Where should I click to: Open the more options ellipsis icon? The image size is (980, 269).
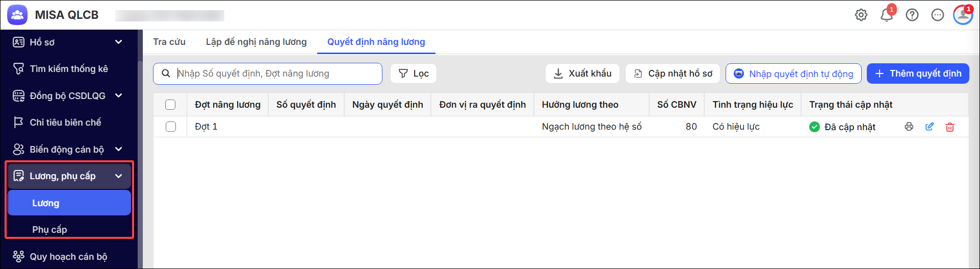938,15
